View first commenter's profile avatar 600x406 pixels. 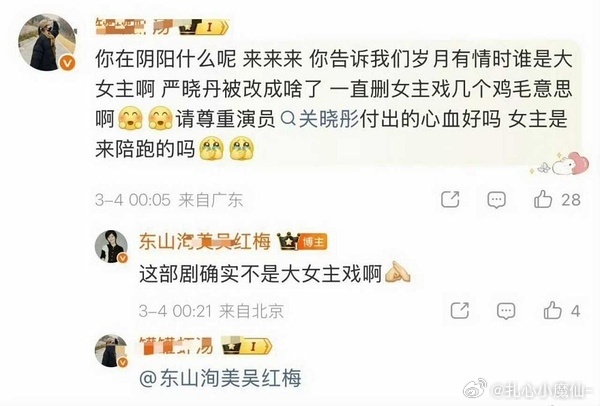pyautogui.click(x=47, y=42)
